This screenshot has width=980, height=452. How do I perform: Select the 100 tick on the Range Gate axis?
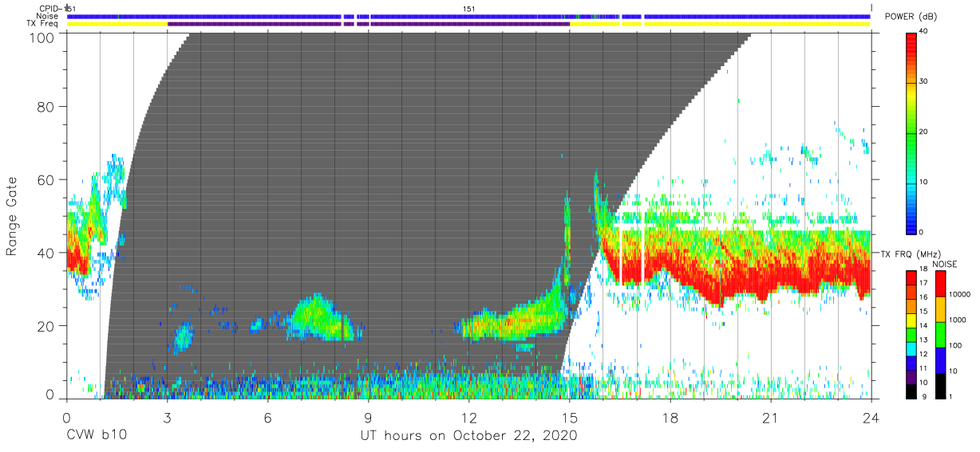point(41,37)
